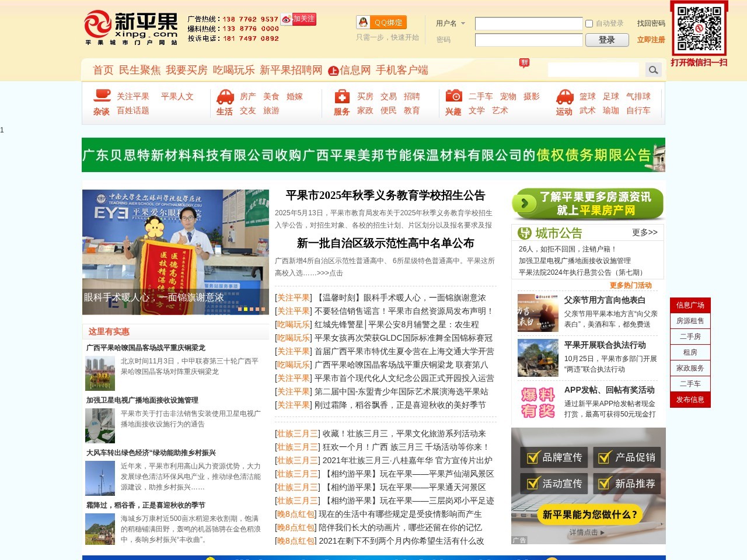Open 新平果招聘网 in main navigation
The height and width of the screenshot is (560, 747).
291,70
